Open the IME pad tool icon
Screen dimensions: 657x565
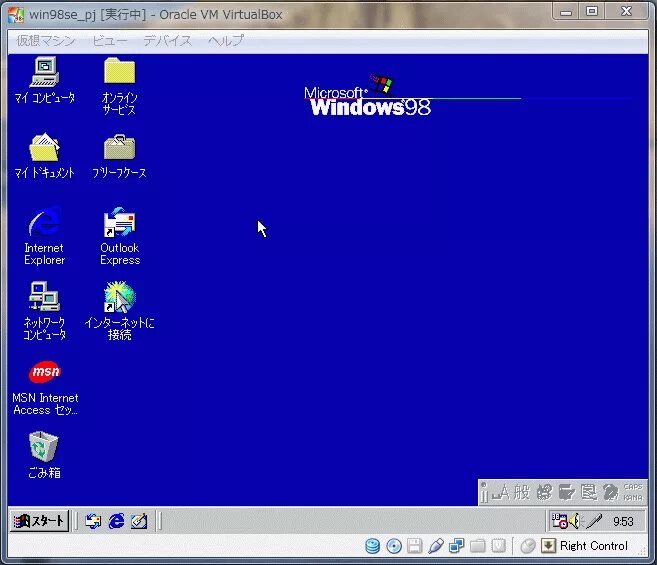pos(544,492)
